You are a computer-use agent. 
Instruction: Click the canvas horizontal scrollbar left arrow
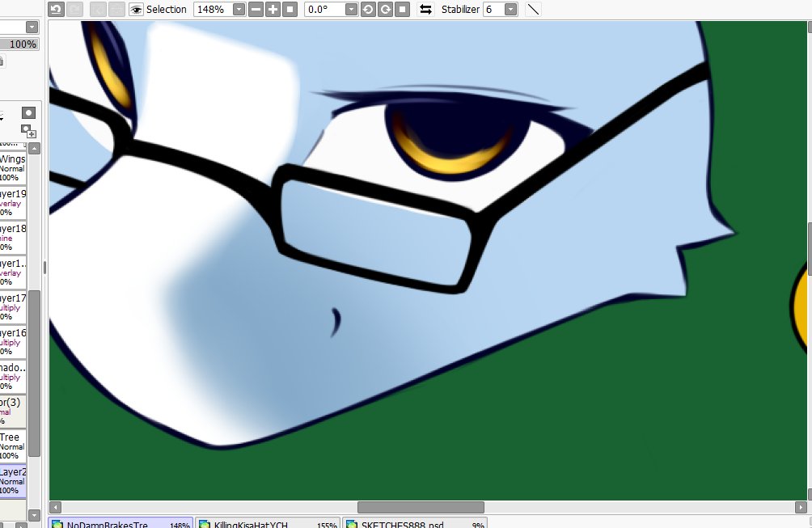coord(56,507)
